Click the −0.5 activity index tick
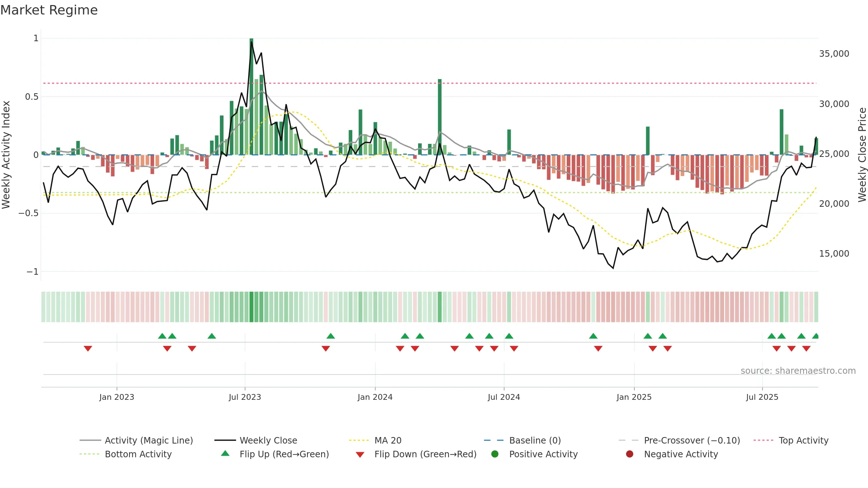This screenshot has width=868, height=488. click(x=29, y=213)
